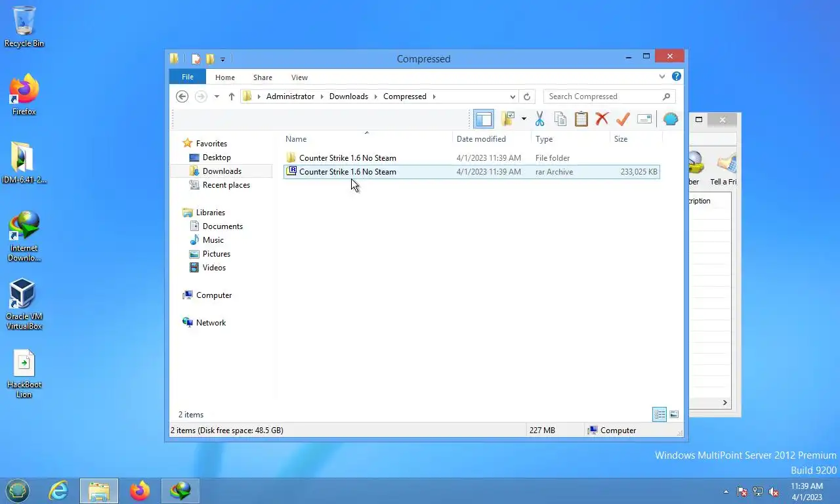The image size is (840, 504).
Task: Click the Start button on taskbar
Action: coord(18,490)
